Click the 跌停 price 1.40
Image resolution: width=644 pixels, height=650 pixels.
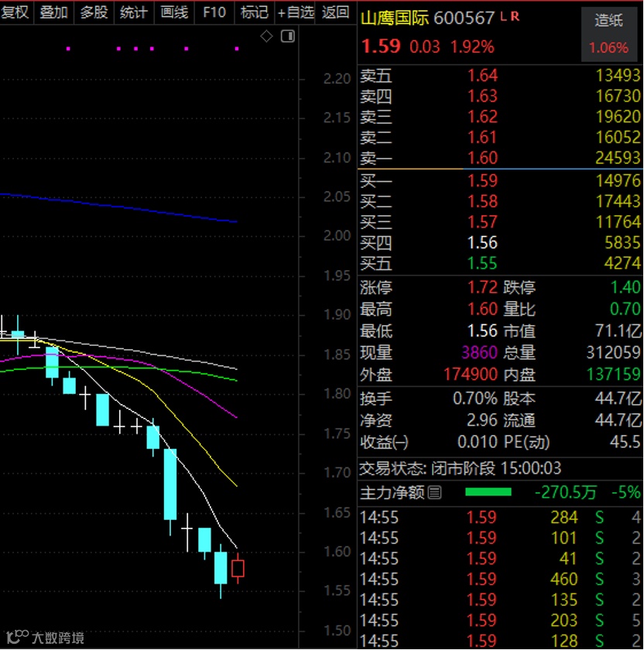(625, 287)
